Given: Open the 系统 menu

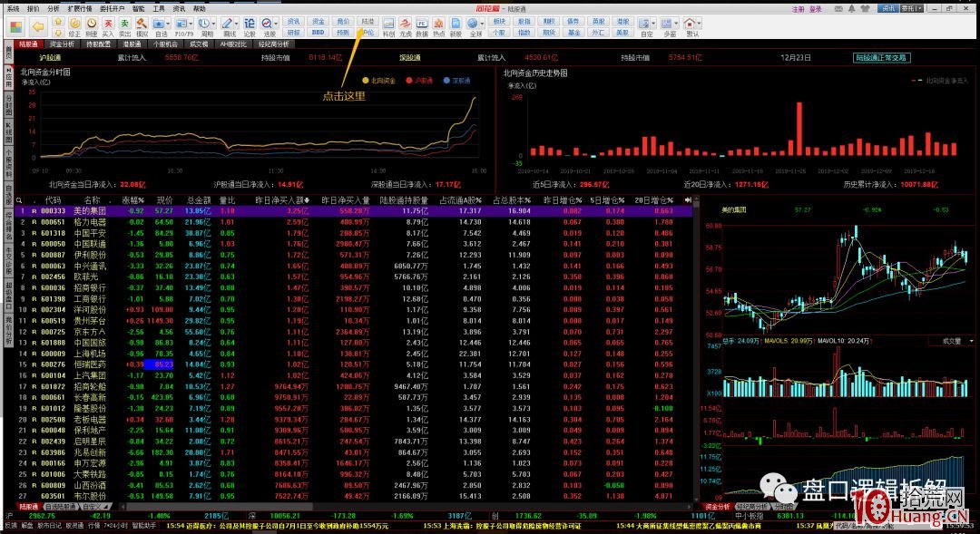Looking at the screenshot, I should (13, 9).
